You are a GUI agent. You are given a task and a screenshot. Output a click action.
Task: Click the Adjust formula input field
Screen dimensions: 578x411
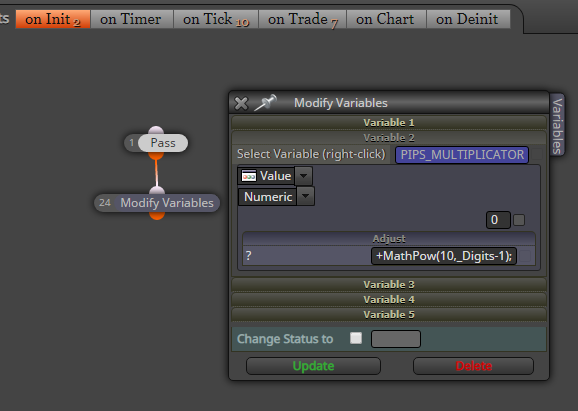click(444, 256)
